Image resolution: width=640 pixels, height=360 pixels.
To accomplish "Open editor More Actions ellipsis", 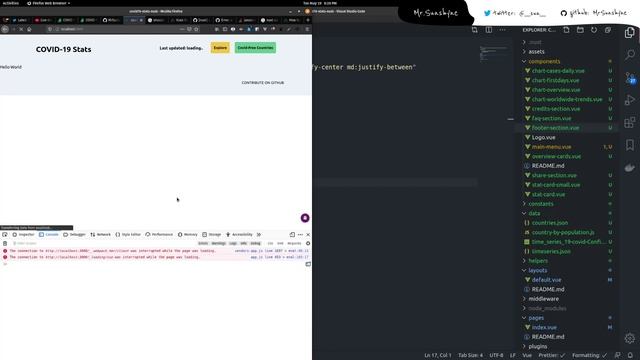I will (x=502, y=30).
